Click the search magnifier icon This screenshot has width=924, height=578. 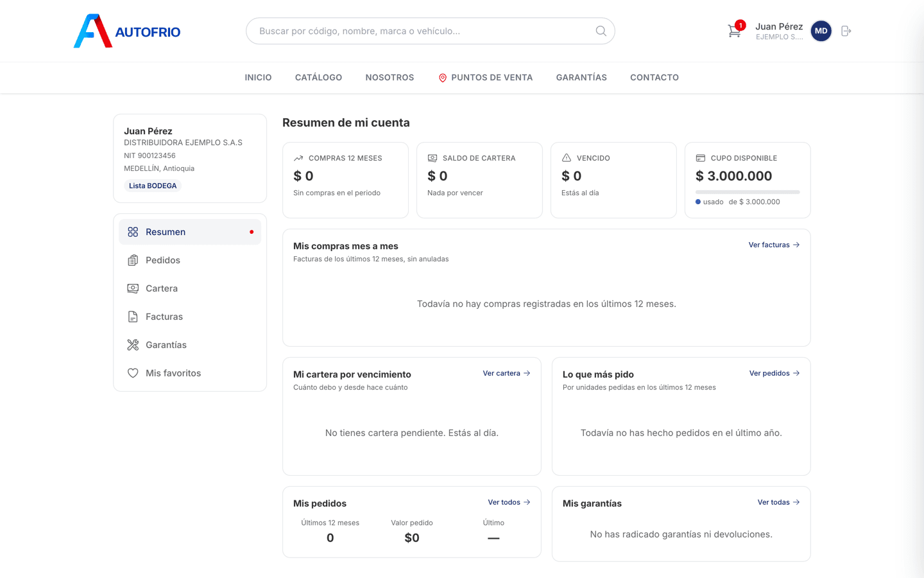pyautogui.click(x=601, y=31)
